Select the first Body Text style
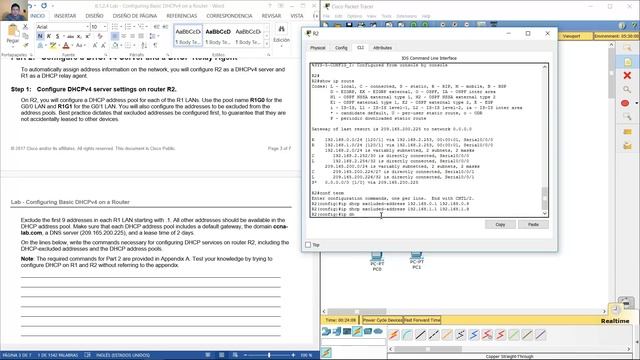The width and height of the screenshot is (640, 360). (188, 36)
